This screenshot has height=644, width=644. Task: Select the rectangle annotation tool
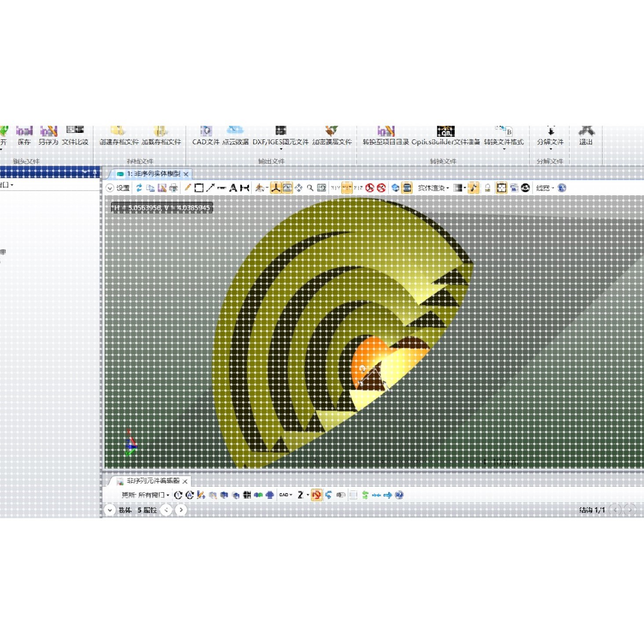(199, 188)
